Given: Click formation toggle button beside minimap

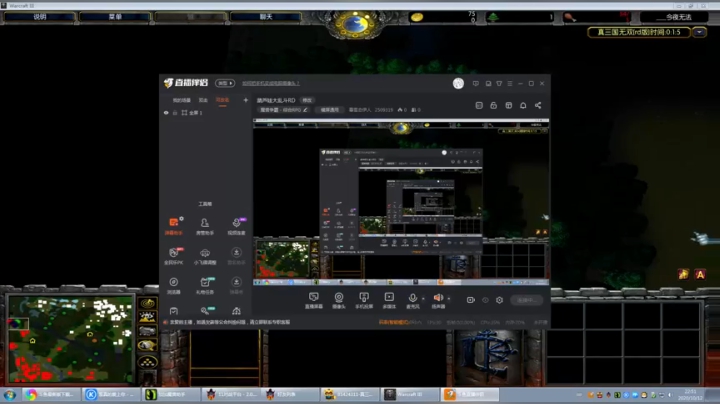Looking at the screenshot, I should [147, 362].
